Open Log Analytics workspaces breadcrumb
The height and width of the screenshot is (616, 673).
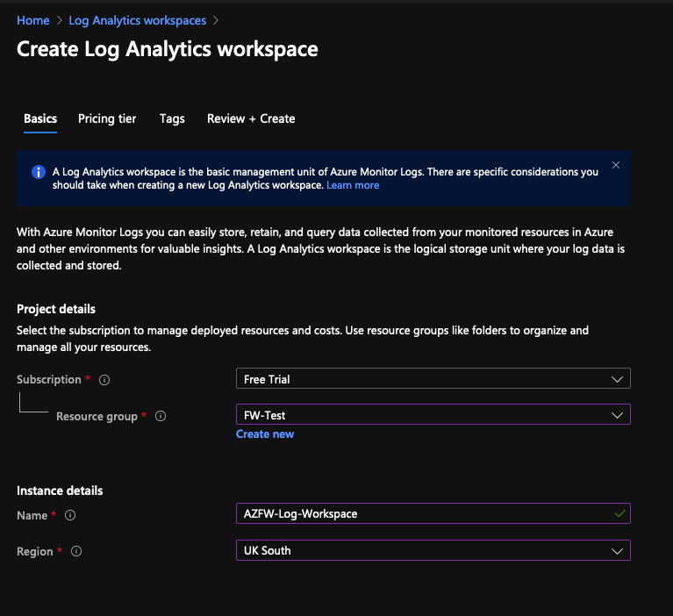click(138, 20)
